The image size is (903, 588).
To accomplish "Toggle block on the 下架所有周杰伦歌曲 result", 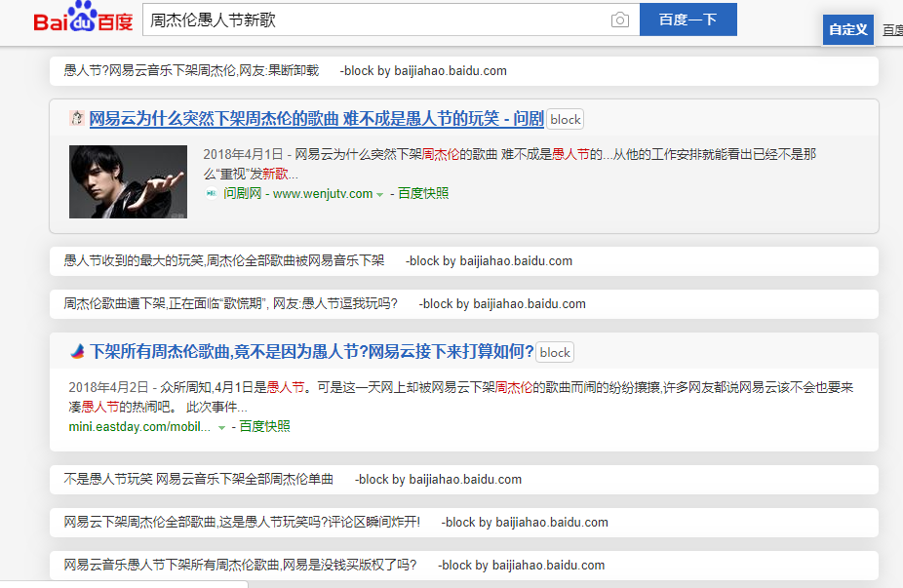I will tap(554, 352).
